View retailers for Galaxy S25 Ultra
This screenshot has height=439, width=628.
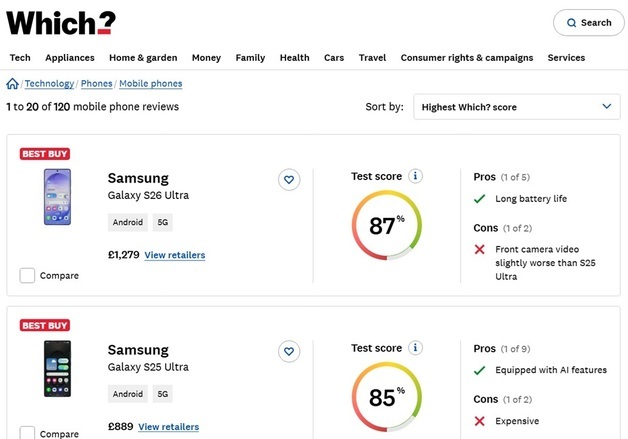168,427
